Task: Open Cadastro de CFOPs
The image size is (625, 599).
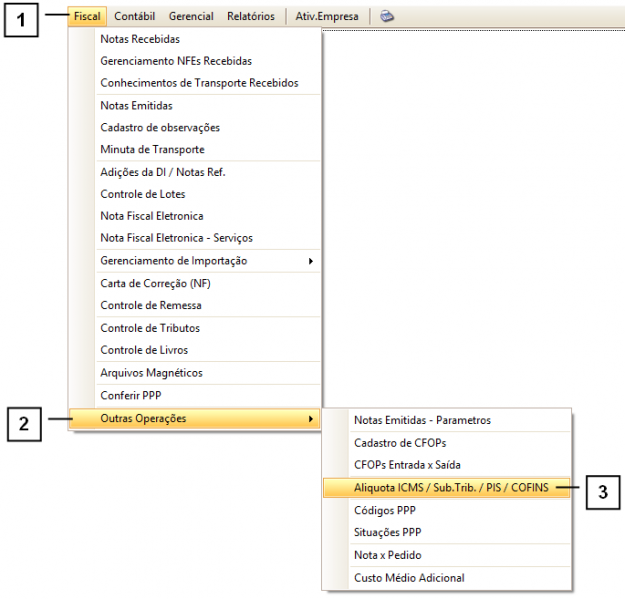Action: coord(402,442)
